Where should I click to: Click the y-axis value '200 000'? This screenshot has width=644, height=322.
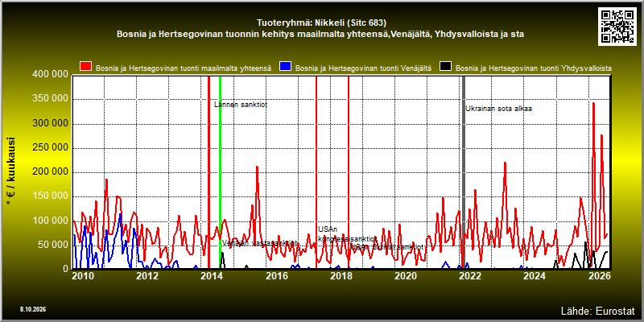51,172
